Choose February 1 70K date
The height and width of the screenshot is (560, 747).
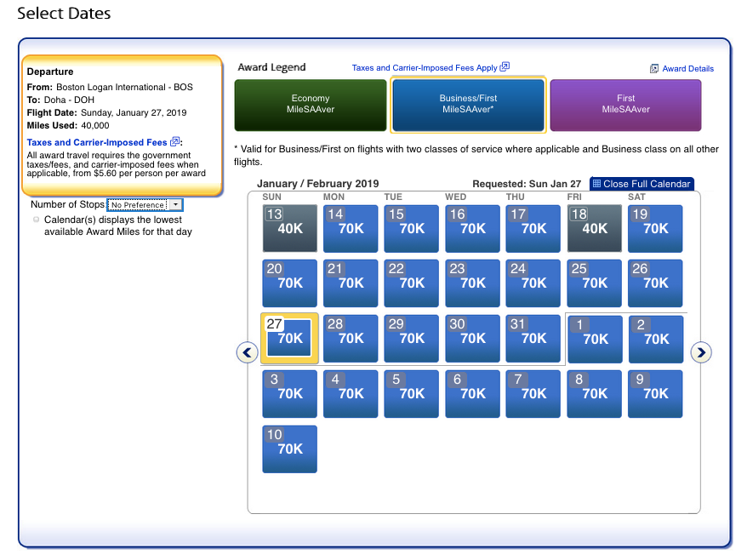(x=595, y=339)
